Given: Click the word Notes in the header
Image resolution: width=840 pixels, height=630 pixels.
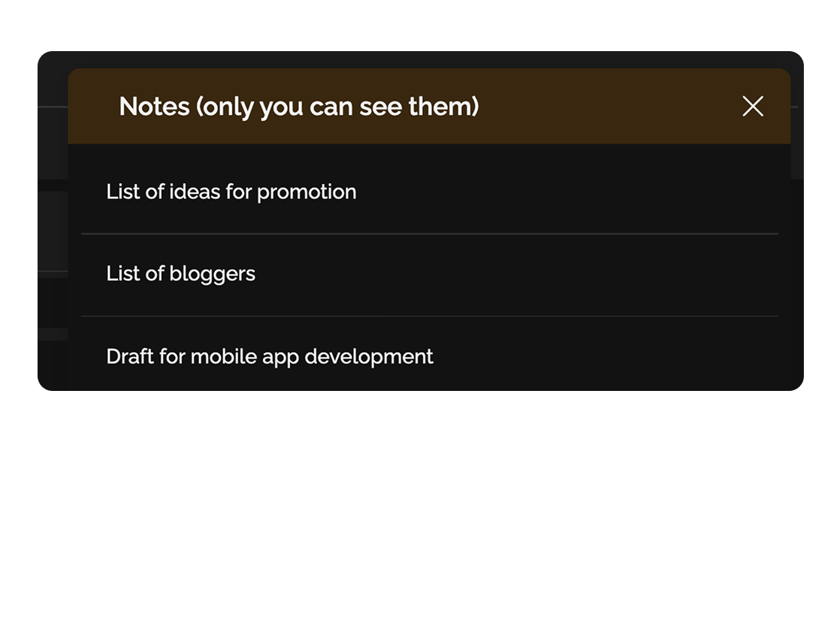Looking at the screenshot, I should tap(150, 106).
